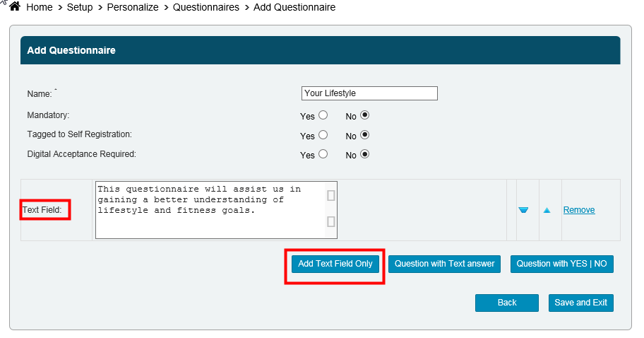This screenshot has width=644, height=338.
Task: Select Yes for Digital Acceptance Required
Action: coord(323,154)
